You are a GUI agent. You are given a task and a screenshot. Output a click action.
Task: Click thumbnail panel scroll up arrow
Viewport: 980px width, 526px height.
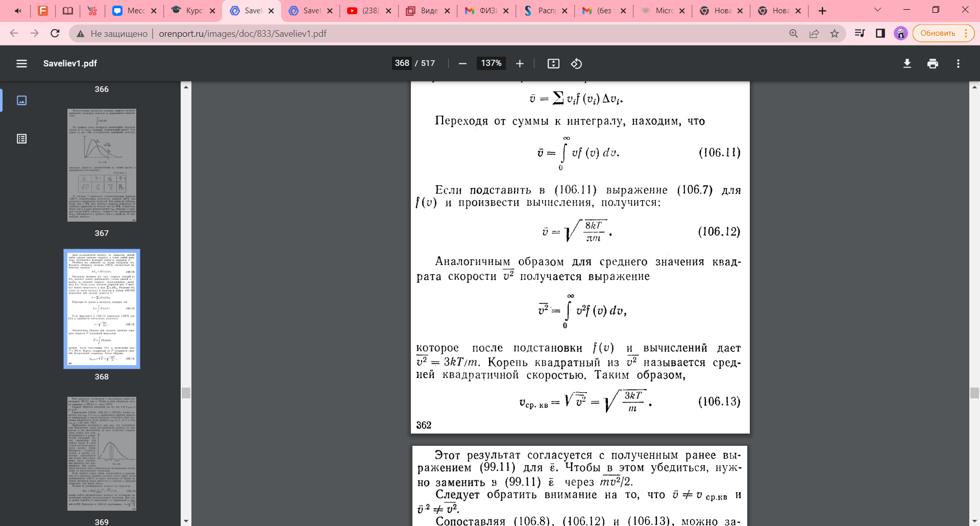click(x=186, y=87)
